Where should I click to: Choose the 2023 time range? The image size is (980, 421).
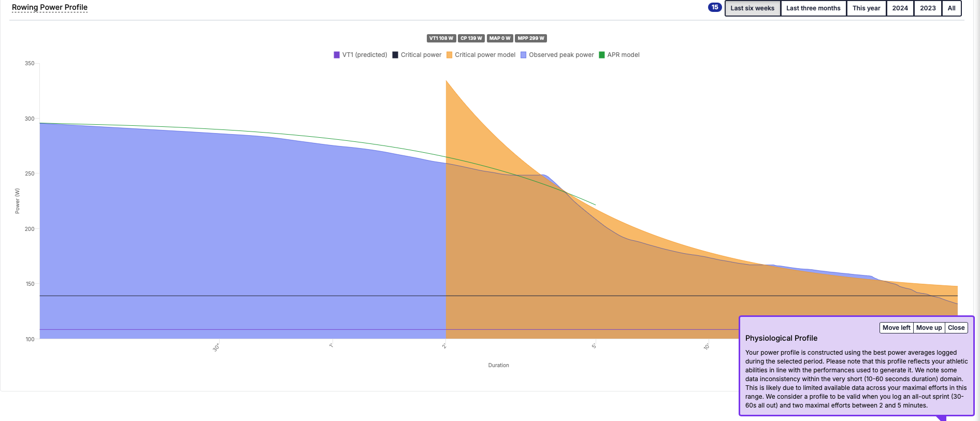(928, 8)
